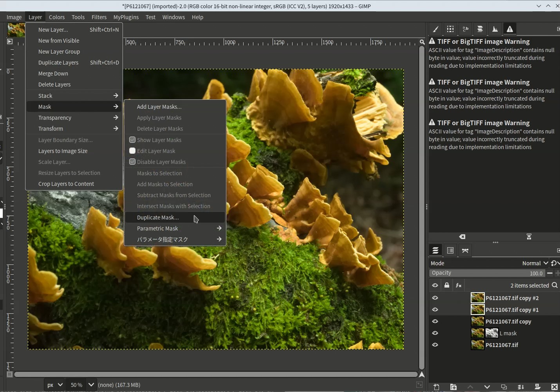Image resolution: width=560 pixels, height=392 pixels.
Task: Click the lower layer down arrow
Action: 487,387
